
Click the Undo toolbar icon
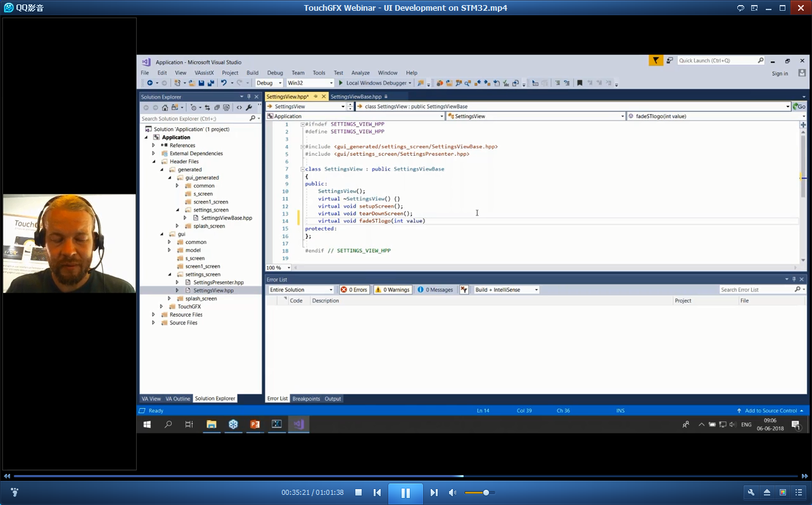224,83
